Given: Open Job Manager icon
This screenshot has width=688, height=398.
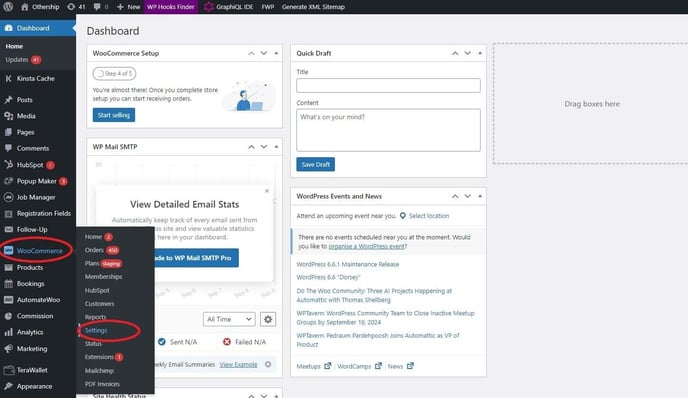Looking at the screenshot, I should click(8, 197).
